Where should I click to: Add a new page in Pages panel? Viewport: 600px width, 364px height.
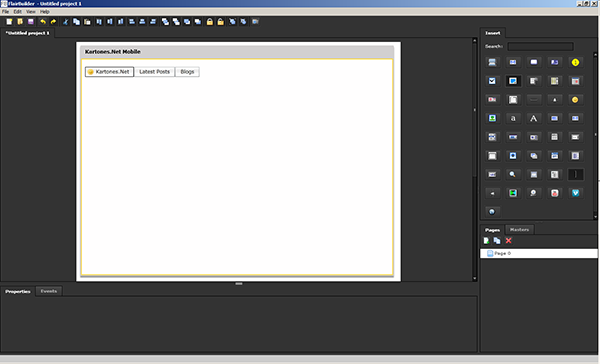[486, 240]
